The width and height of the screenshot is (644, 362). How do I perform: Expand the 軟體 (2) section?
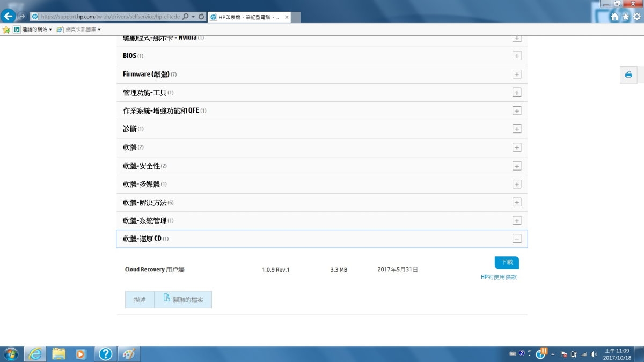[x=517, y=147]
